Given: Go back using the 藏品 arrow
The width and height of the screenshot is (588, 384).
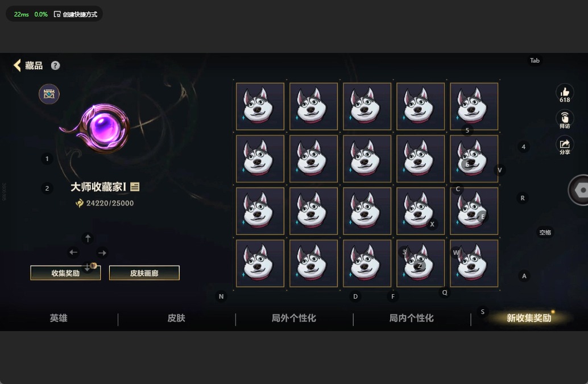Looking at the screenshot, I should [17, 65].
